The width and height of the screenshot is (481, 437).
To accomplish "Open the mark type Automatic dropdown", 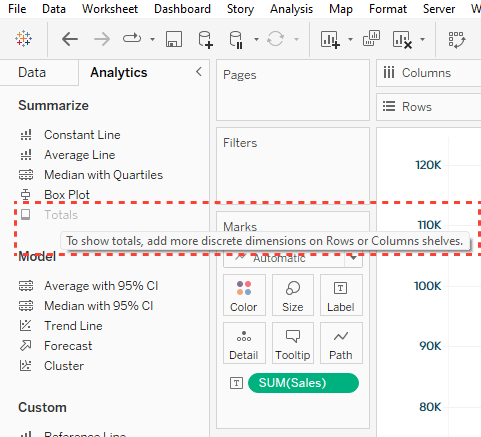I will click(x=293, y=258).
